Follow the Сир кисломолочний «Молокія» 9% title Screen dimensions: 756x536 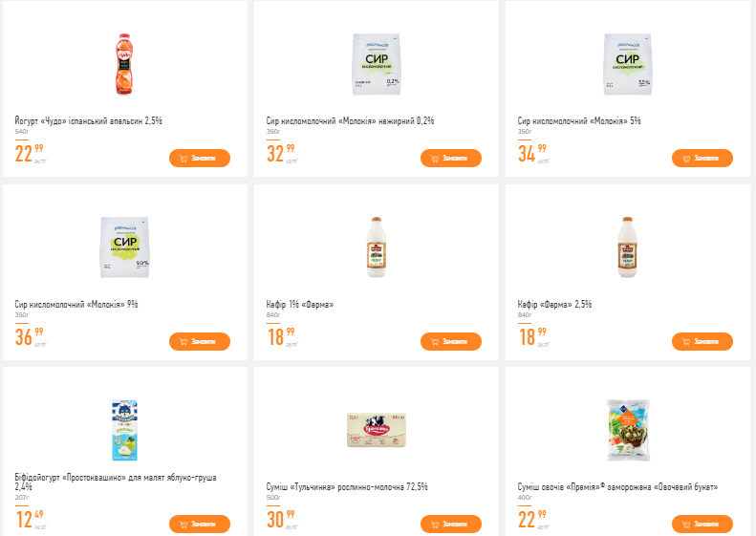tap(76, 304)
